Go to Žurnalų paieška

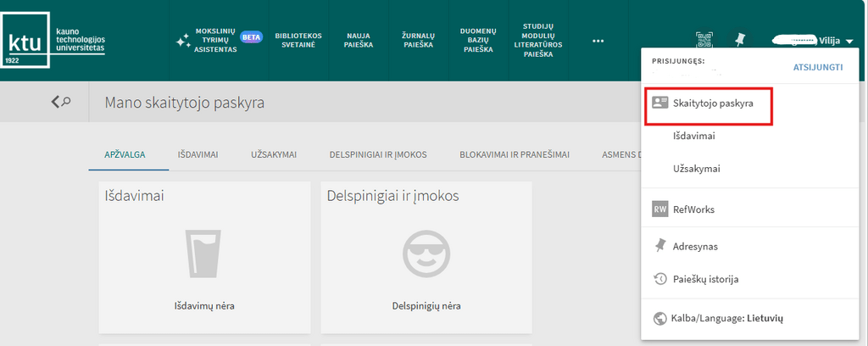tap(418, 41)
